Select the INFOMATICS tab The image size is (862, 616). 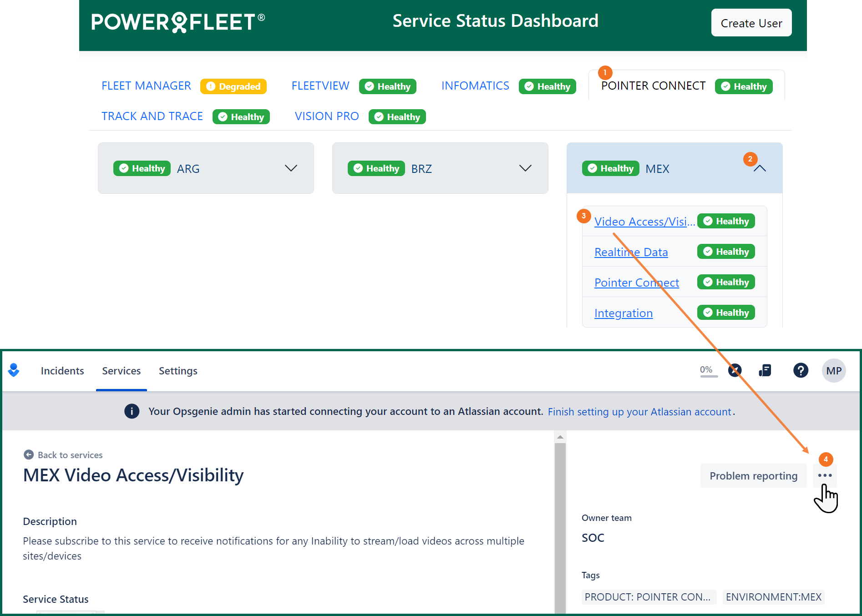pos(475,86)
